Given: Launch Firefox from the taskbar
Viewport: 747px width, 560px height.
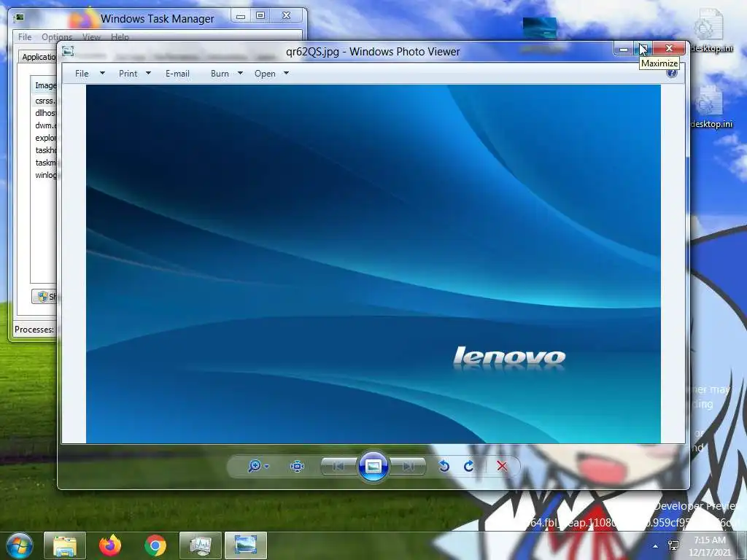Looking at the screenshot, I should pos(110,545).
